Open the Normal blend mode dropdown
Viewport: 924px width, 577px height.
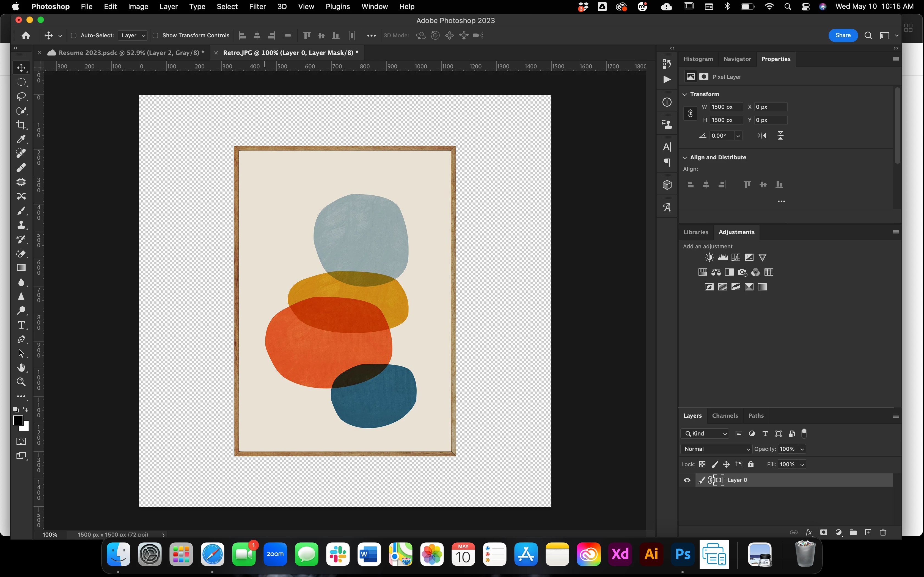716,449
